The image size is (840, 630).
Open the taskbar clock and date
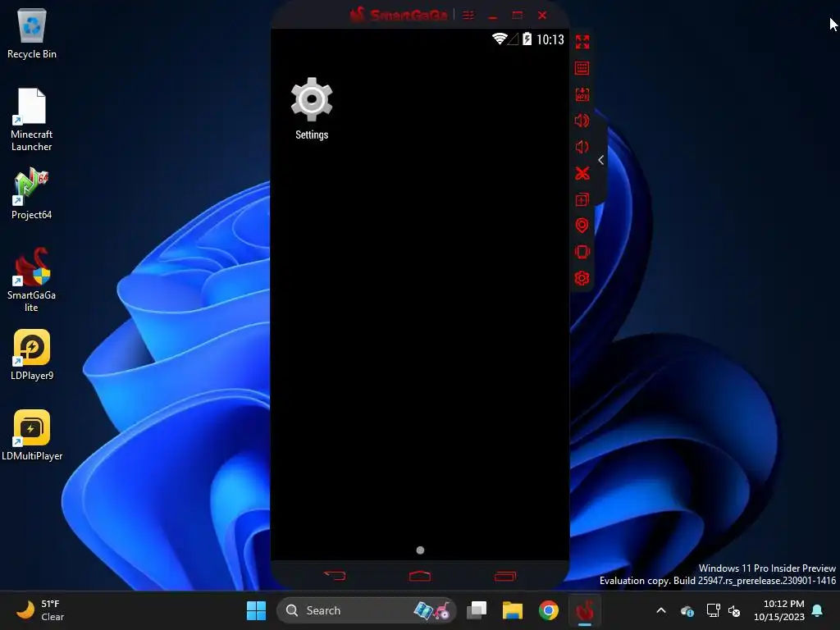point(779,610)
